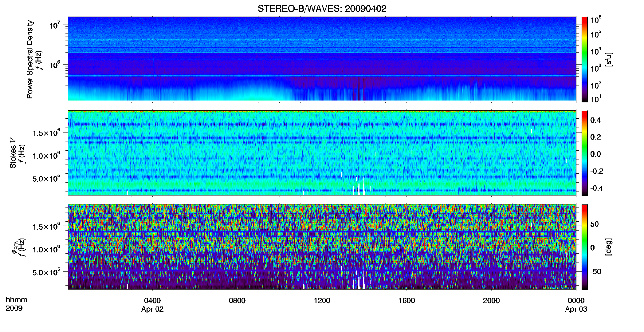644x332 pixels.
Task: Click the "Apr 03" date label
Action: coord(576,309)
